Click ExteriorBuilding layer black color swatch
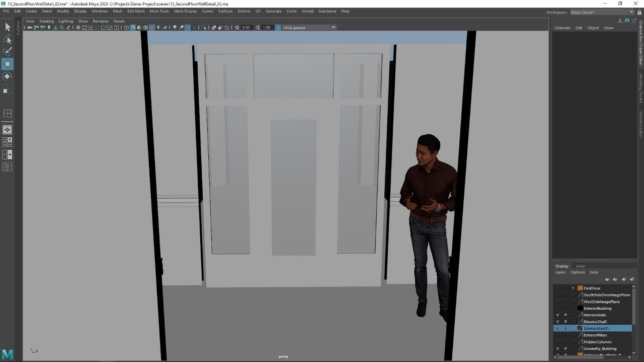The image size is (644, 362). (580, 308)
